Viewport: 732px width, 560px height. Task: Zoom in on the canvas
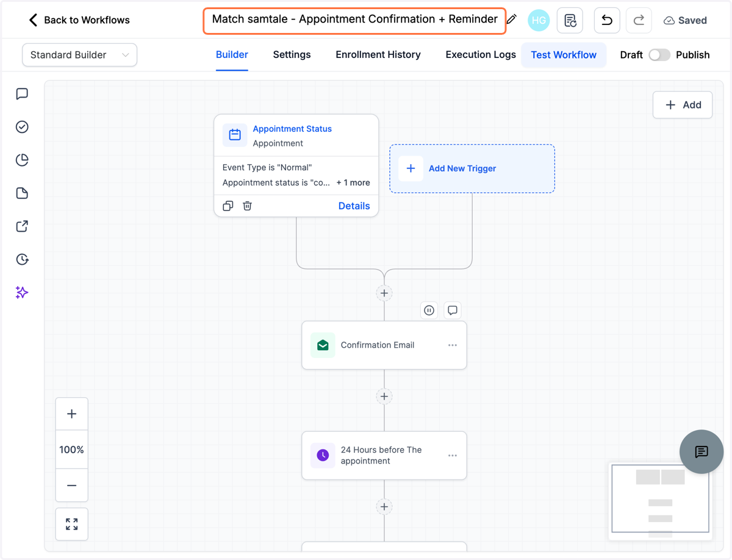72,414
